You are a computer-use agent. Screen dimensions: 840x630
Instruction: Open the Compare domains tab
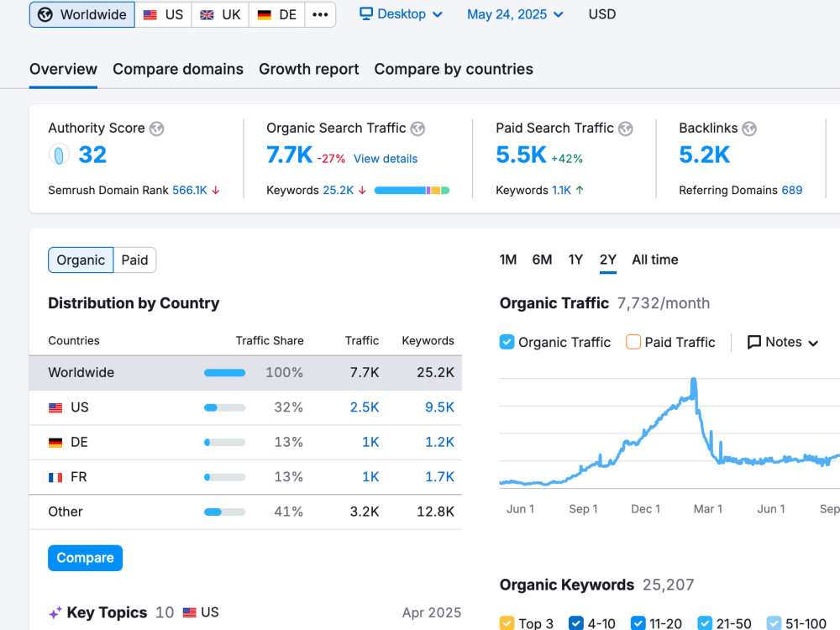[178, 69]
